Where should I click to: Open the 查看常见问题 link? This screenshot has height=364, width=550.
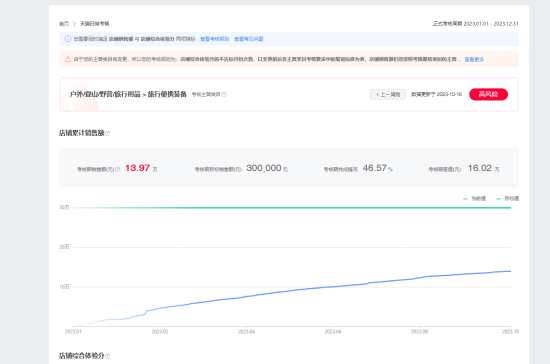[x=249, y=39]
